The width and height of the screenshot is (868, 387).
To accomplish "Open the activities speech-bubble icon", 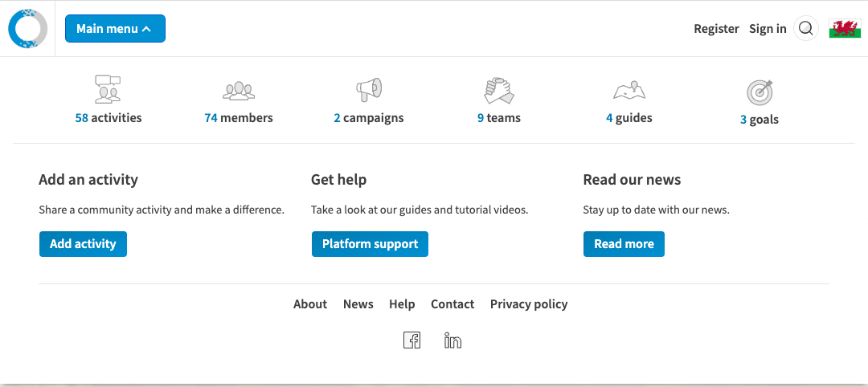I will click(108, 89).
